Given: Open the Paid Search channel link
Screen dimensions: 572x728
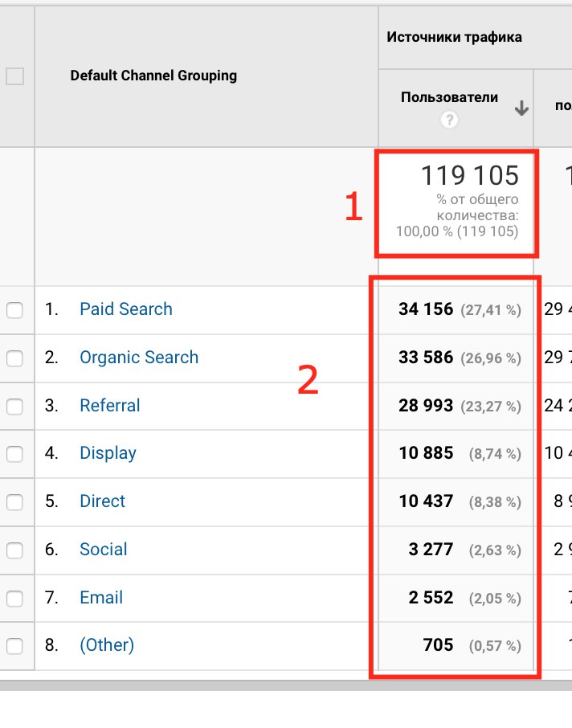Looking at the screenshot, I should pos(126,309).
